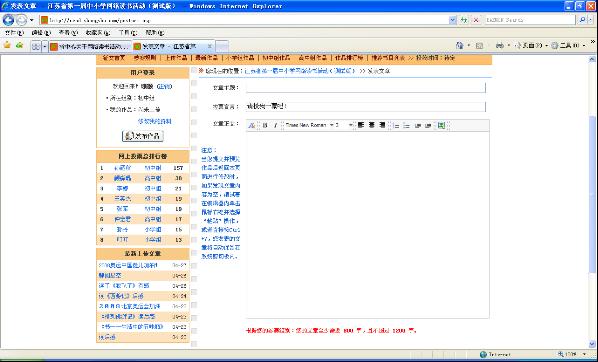
Task: Open the font size dropdown in editor
Action: (344, 125)
